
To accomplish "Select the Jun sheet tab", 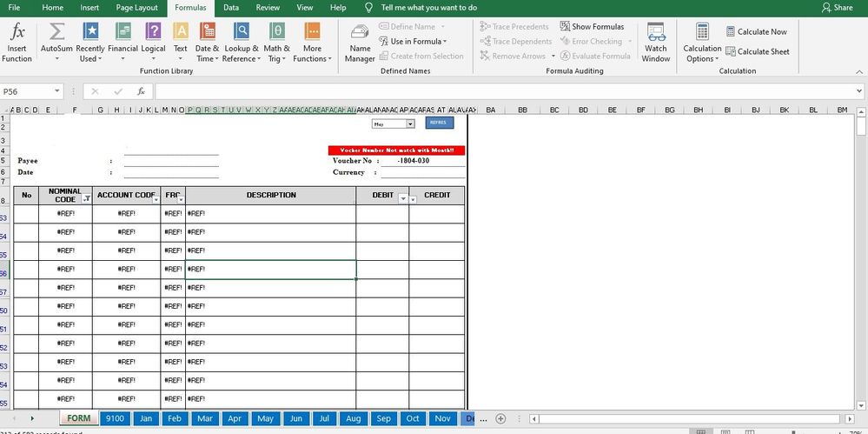I will pos(296,418).
